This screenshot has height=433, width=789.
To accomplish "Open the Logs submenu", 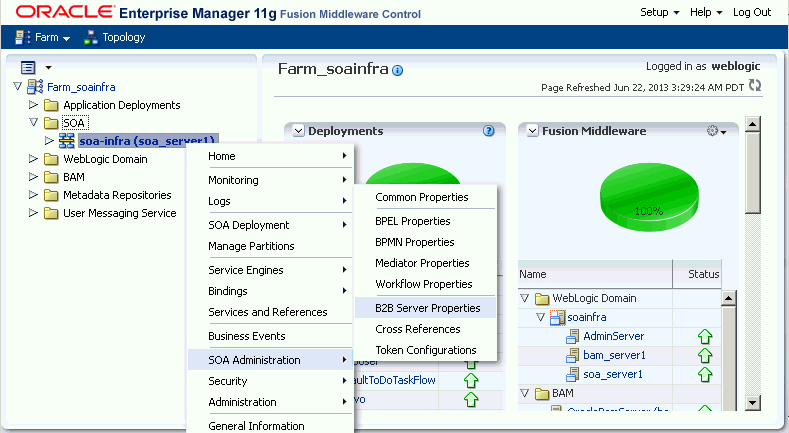I will [x=271, y=201].
